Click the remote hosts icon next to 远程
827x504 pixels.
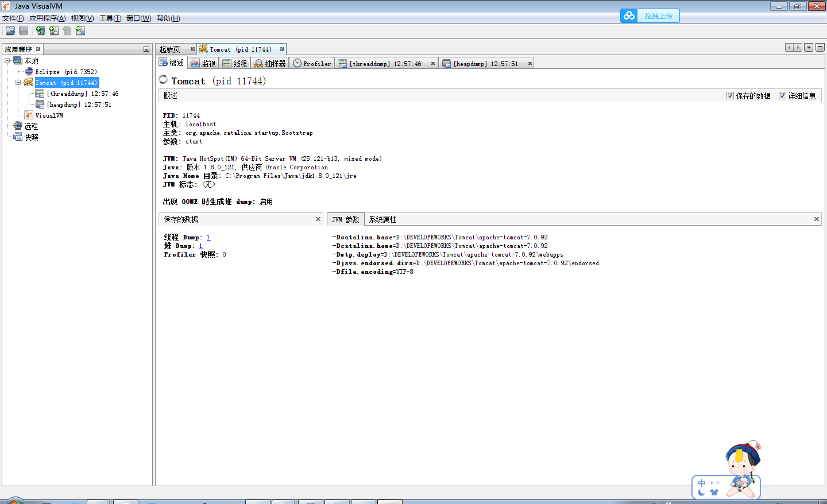pyautogui.click(x=18, y=126)
